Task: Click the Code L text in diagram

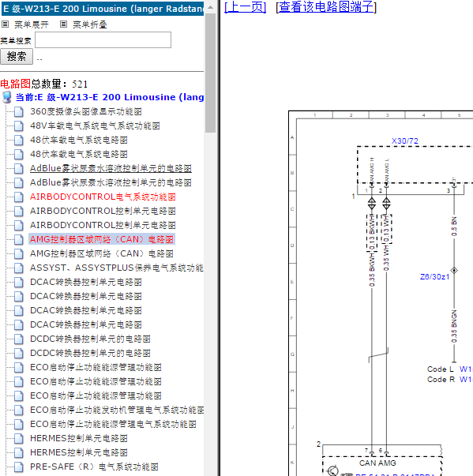Action: tap(440, 369)
